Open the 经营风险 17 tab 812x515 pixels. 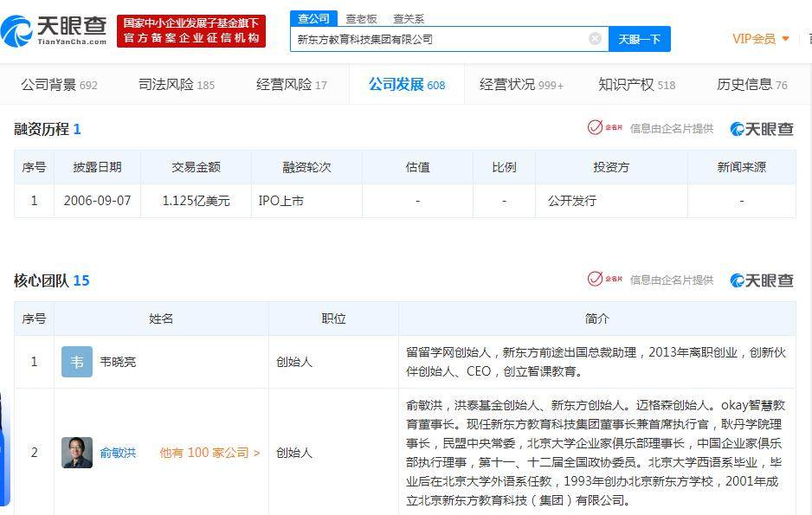[292, 84]
